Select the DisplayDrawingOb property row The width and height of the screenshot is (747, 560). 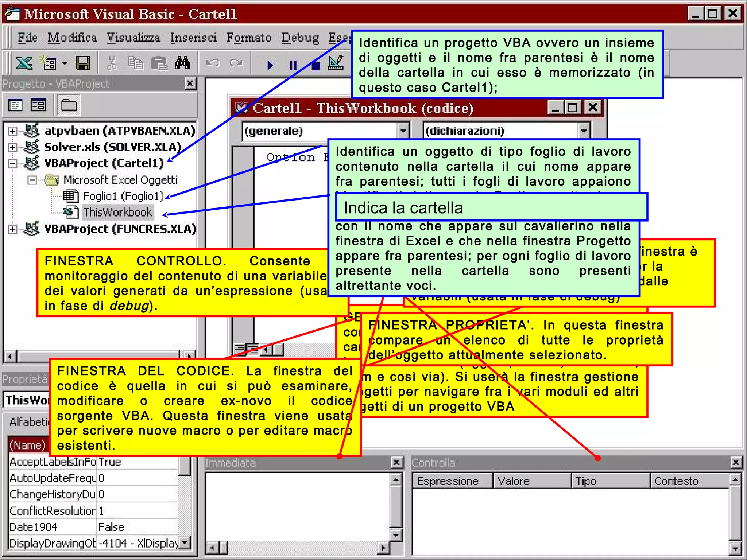pyautogui.click(x=94, y=543)
